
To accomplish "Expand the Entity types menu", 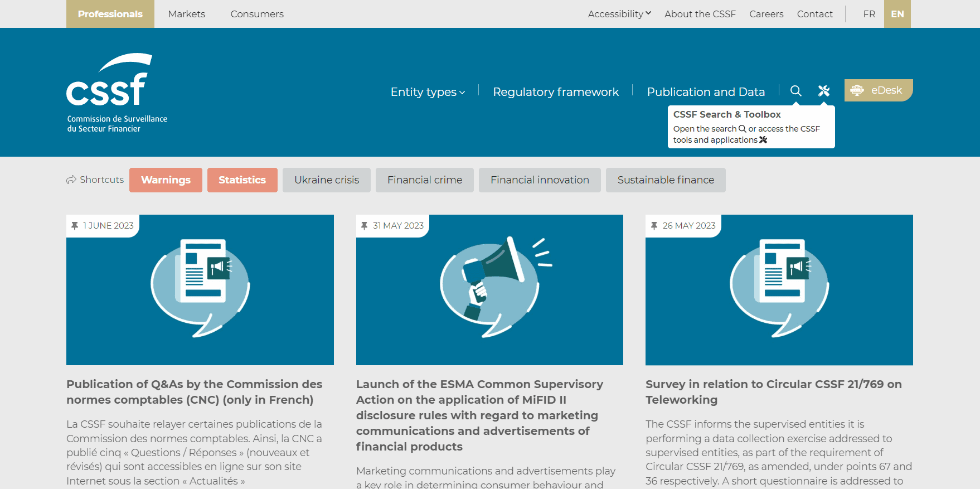I will tap(428, 92).
